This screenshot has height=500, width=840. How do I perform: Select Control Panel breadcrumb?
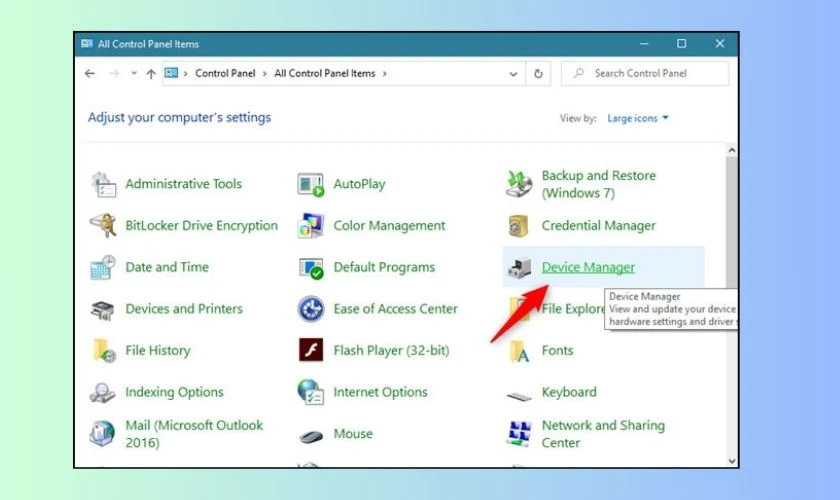click(x=225, y=73)
